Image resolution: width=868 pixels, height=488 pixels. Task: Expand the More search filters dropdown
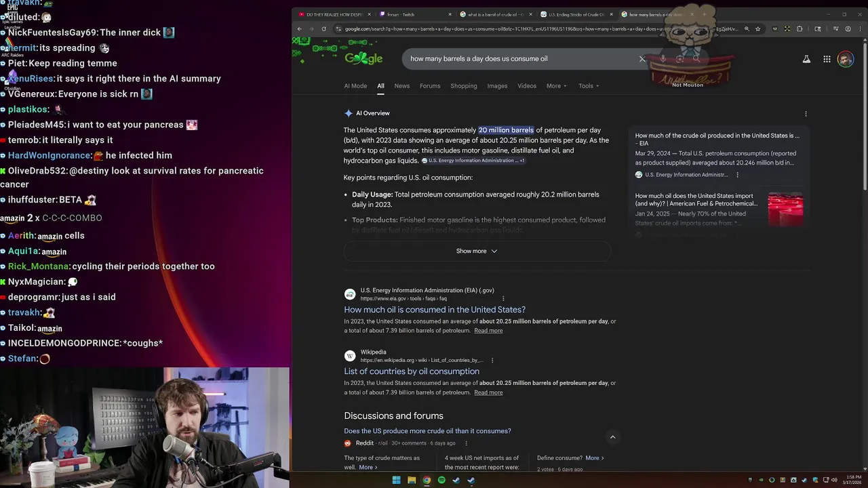coord(557,86)
